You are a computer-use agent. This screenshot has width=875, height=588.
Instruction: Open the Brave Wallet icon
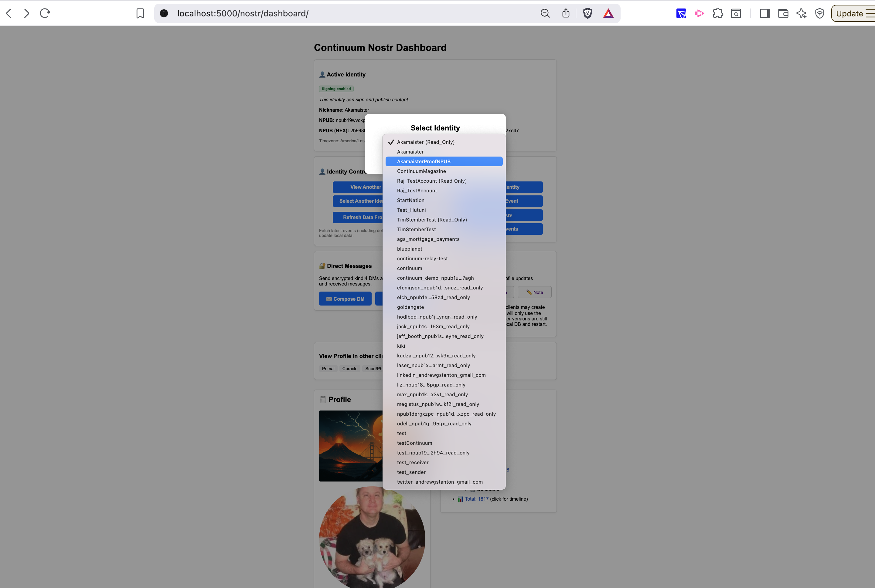783,13
